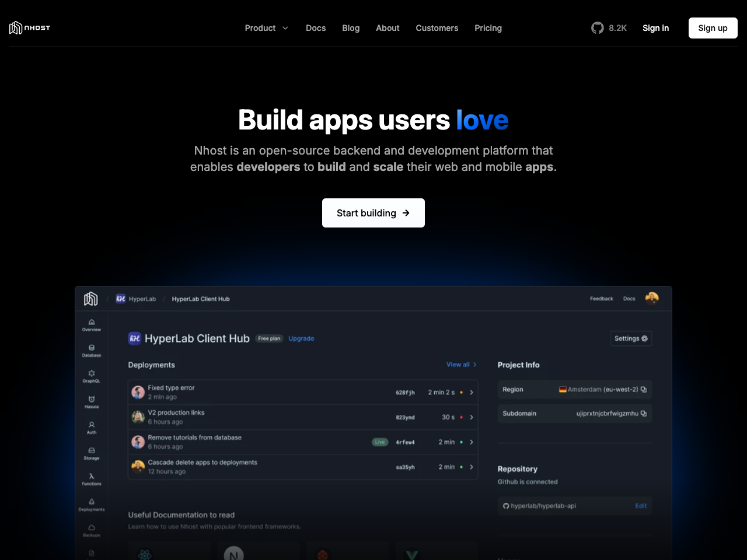747x560 pixels.
Task: Click the avatar beside 'Fixed type error'
Action: [138, 392]
